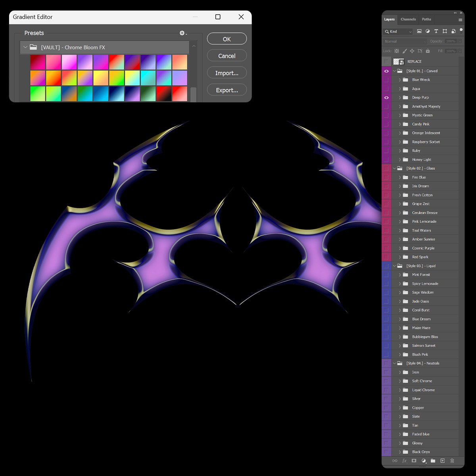Delete layer with trash icon
476x476 pixels.
pos(452,461)
